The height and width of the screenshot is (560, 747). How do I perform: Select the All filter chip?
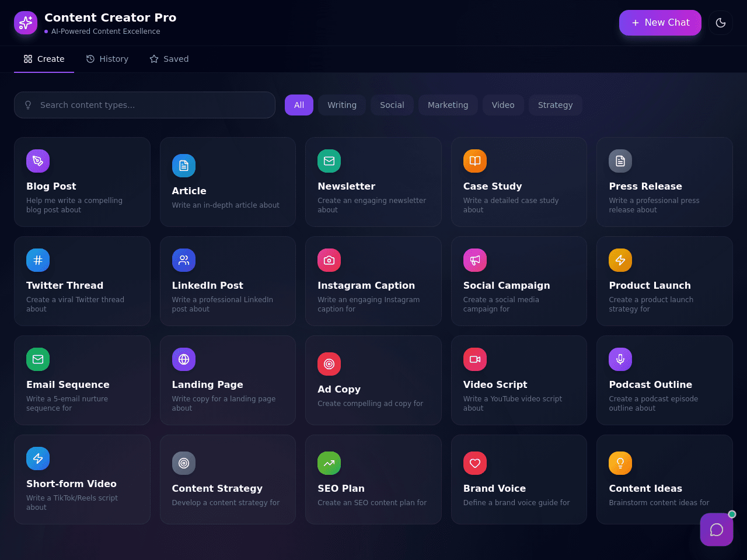click(x=299, y=105)
